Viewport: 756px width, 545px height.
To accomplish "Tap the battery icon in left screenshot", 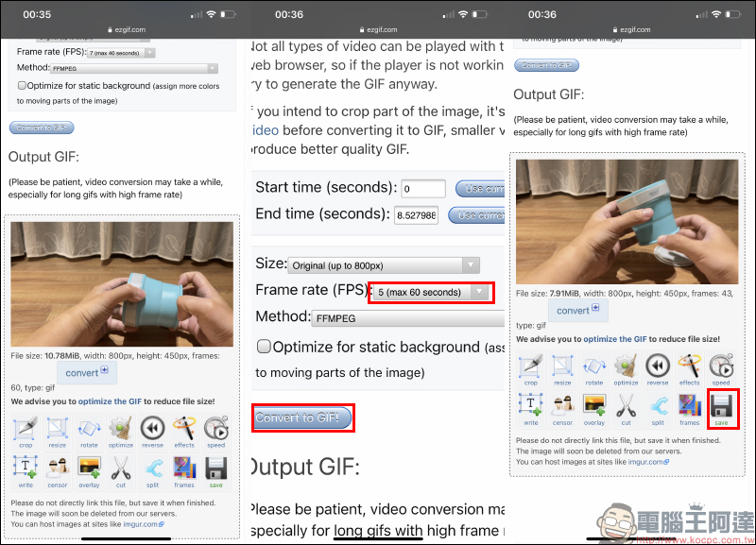I will tap(228, 14).
